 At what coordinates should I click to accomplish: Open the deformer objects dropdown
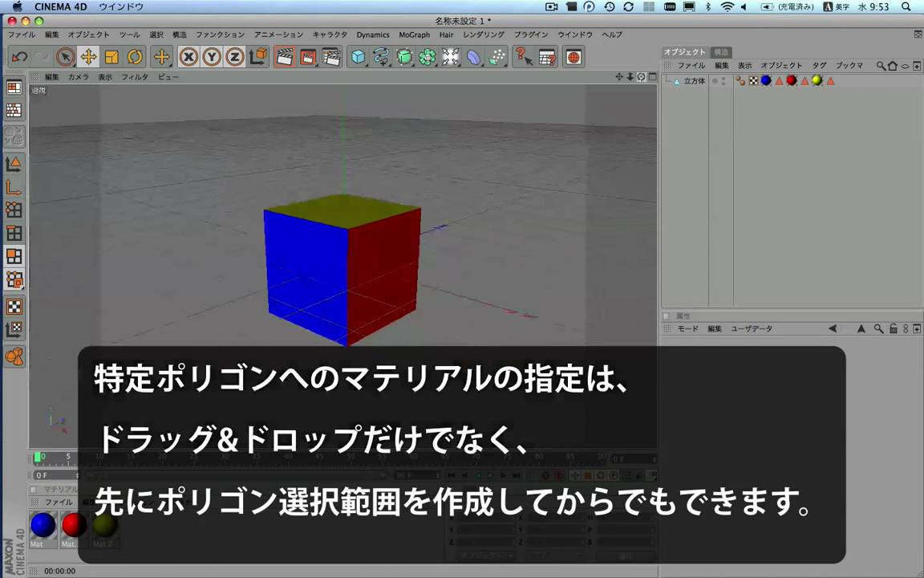tap(474, 57)
